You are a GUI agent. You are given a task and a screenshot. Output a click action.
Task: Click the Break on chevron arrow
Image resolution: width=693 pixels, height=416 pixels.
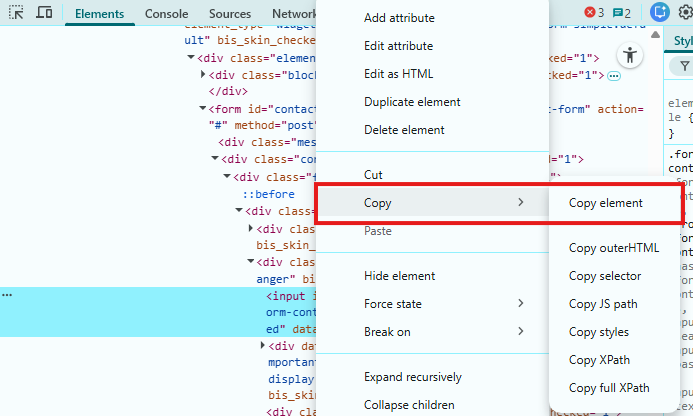tap(521, 331)
